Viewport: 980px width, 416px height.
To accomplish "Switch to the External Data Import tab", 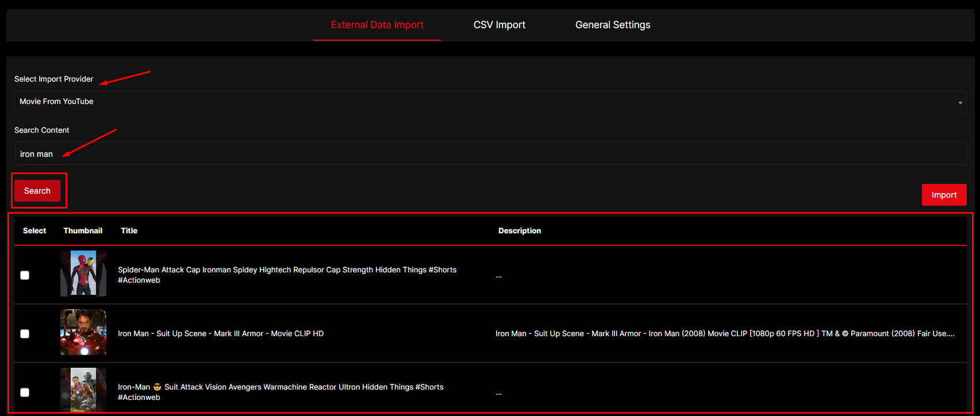I will (x=377, y=25).
